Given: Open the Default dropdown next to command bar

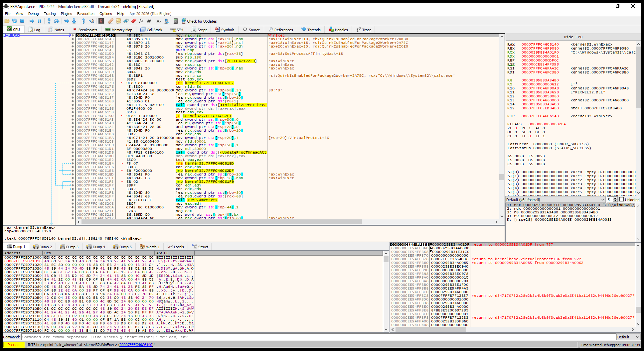Looking at the screenshot, I should point(628,337).
